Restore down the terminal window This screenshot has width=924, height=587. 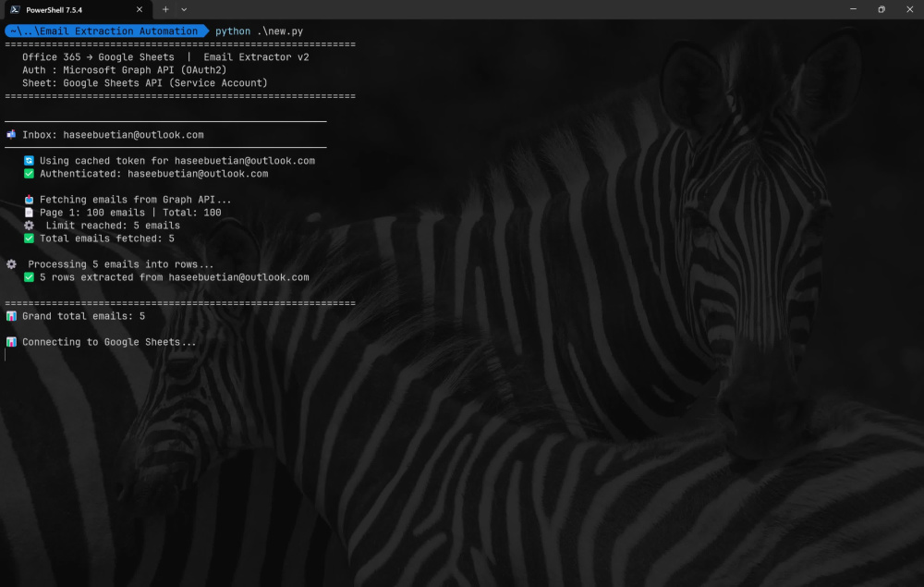pyautogui.click(x=881, y=9)
